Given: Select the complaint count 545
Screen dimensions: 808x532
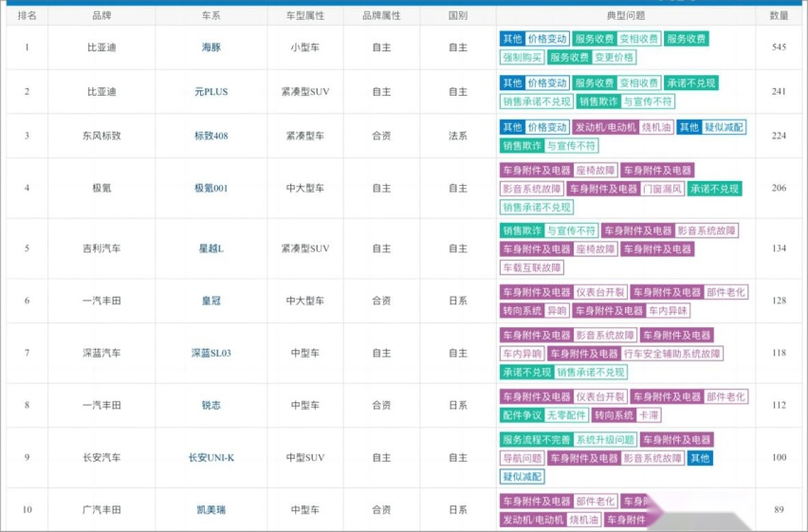Looking at the screenshot, I should [780, 47].
